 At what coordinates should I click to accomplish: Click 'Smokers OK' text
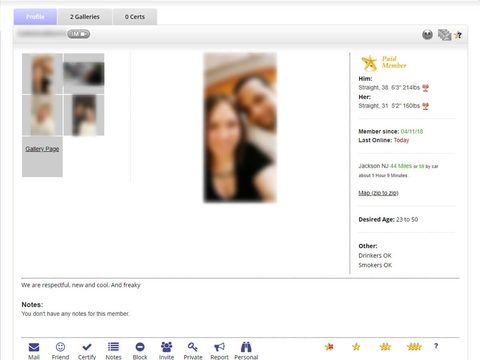375,265
